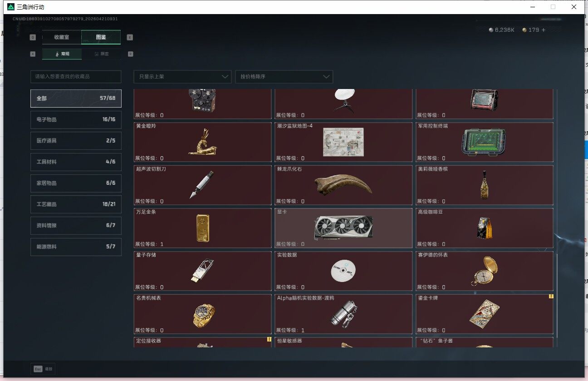Open the 棘龙爪化石 fossil claw item

343,185
